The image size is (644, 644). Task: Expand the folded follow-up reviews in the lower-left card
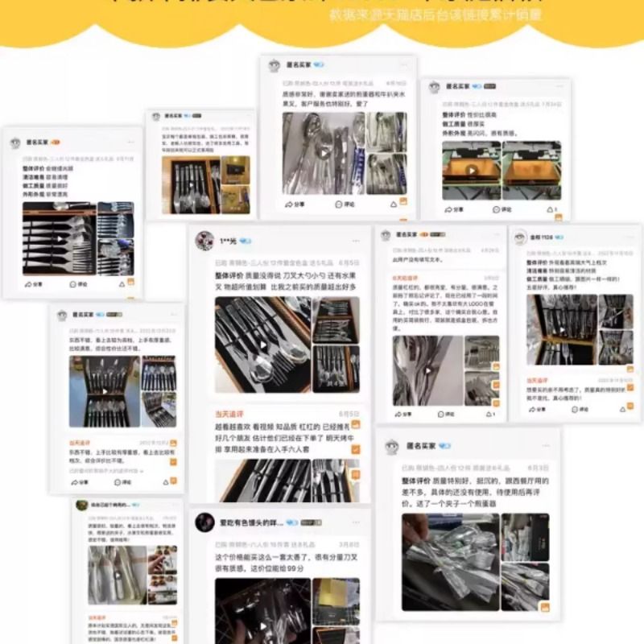pyautogui.click(x=106, y=471)
